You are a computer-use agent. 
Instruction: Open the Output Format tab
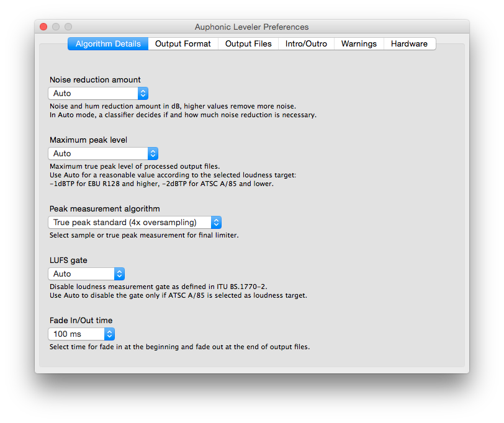(183, 43)
